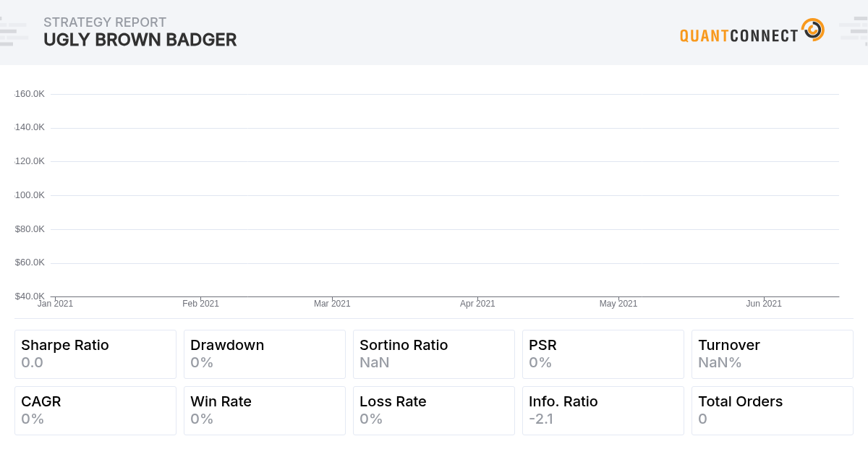Click the Feb 2021 axis marker
Viewport: 868px width, 457px height.
200,304
